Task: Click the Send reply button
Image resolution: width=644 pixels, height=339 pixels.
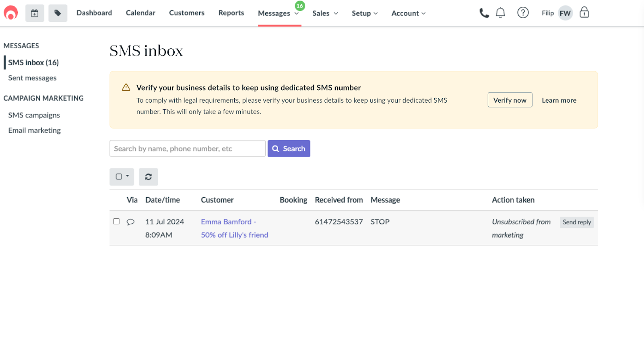Action: [576, 222]
